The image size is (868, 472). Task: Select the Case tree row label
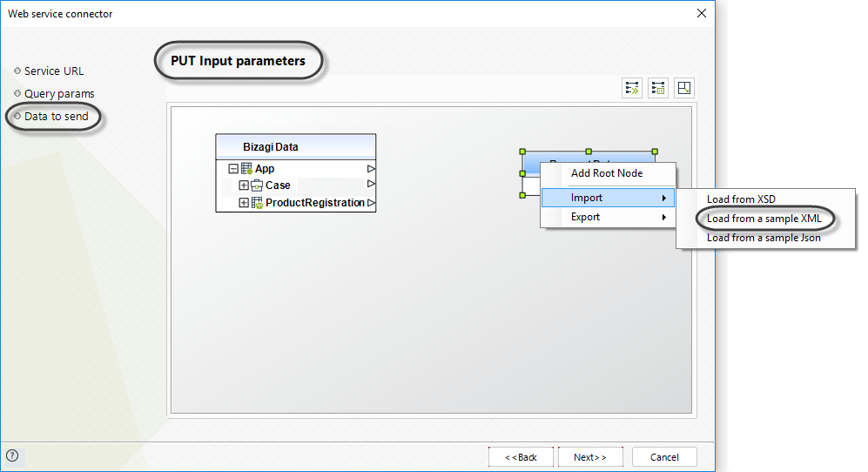point(278,185)
